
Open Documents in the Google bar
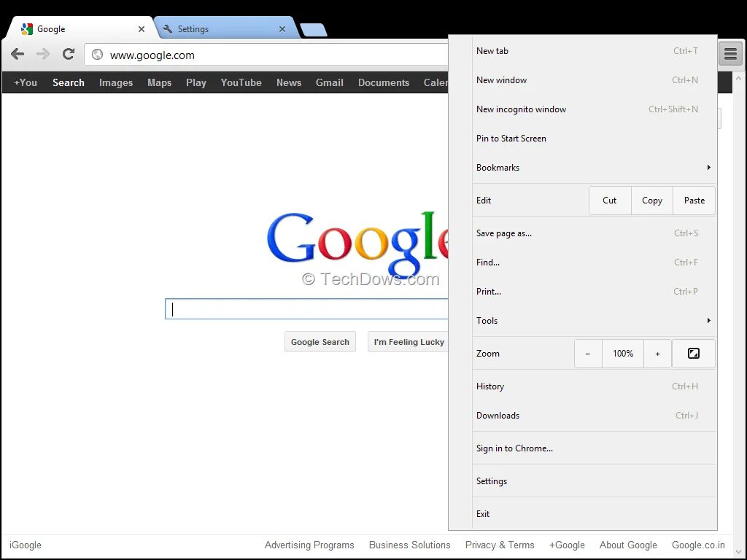(x=384, y=82)
